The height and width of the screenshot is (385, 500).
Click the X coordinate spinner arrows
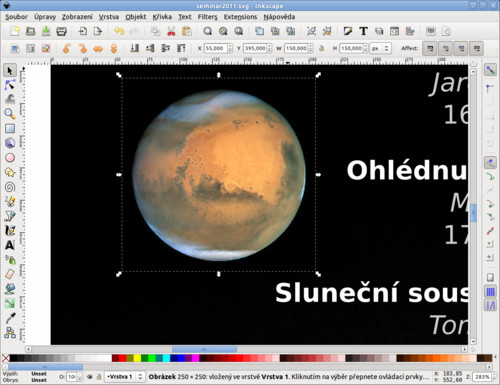coord(230,49)
